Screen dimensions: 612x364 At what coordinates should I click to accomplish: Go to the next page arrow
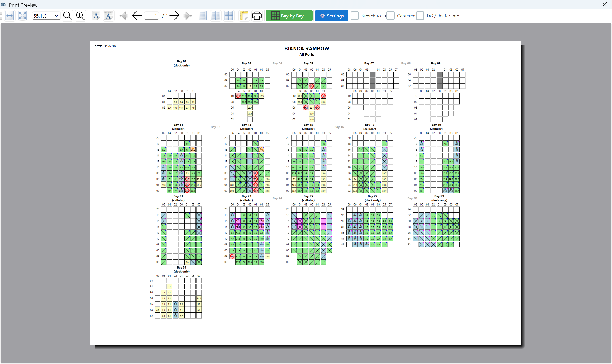click(174, 16)
